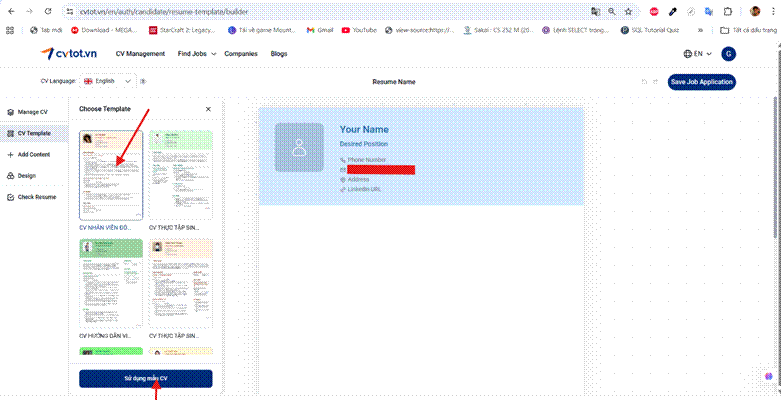
Task: Open the Add Content sidebar tab
Action: pyautogui.click(x=33, y=155)
